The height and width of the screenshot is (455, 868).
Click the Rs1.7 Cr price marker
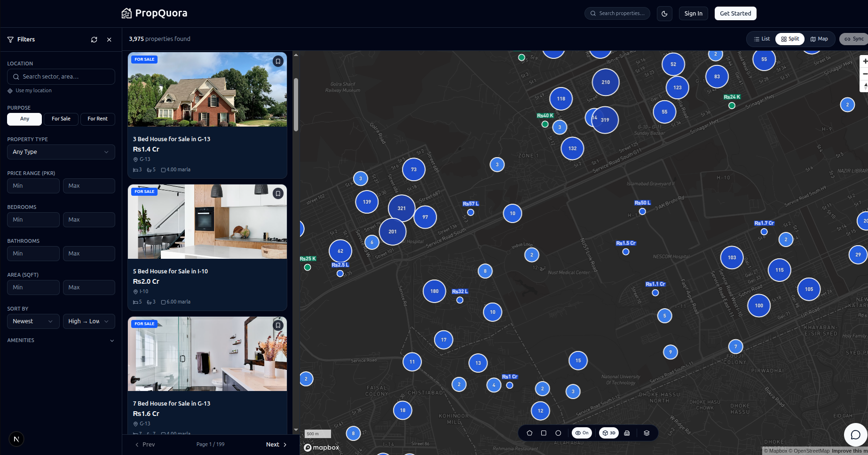click(764, 231)
